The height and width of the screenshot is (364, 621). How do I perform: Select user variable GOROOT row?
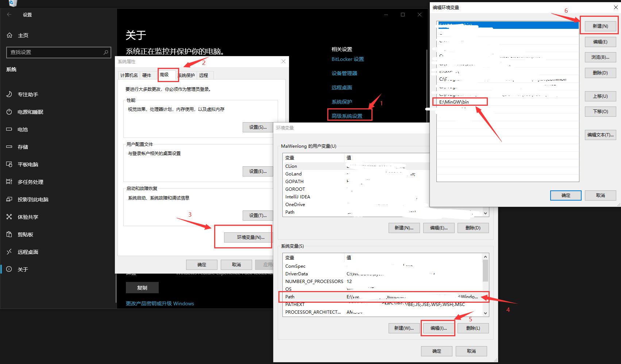point(382,189)
